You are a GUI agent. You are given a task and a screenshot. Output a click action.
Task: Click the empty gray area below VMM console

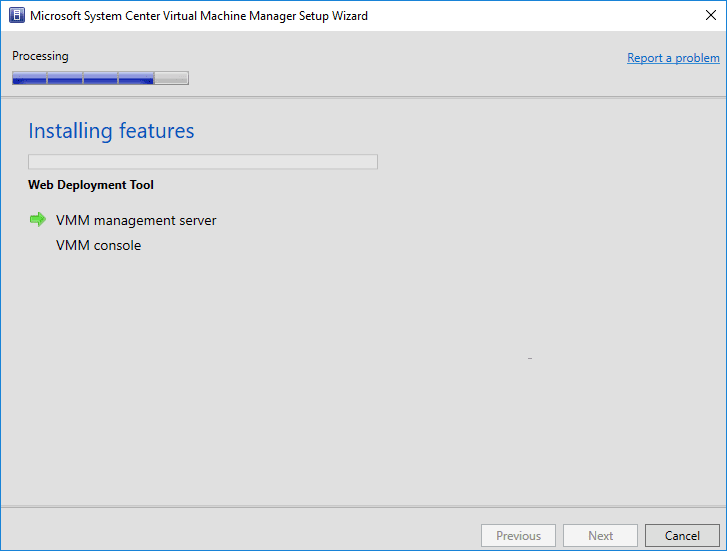click(300, 380)
